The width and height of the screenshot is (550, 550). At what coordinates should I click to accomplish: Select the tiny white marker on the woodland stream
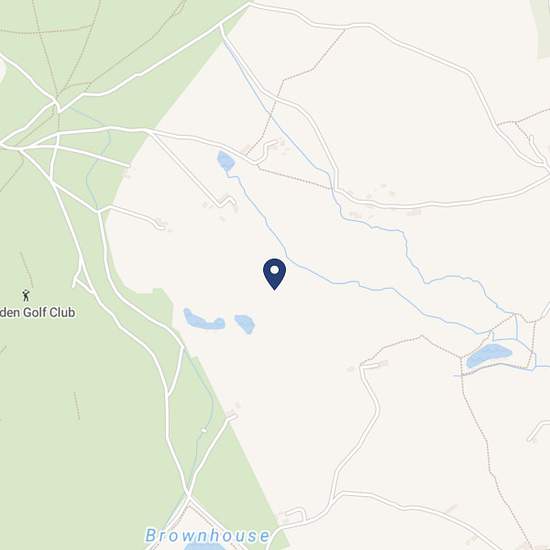click(x=204, y=430)
